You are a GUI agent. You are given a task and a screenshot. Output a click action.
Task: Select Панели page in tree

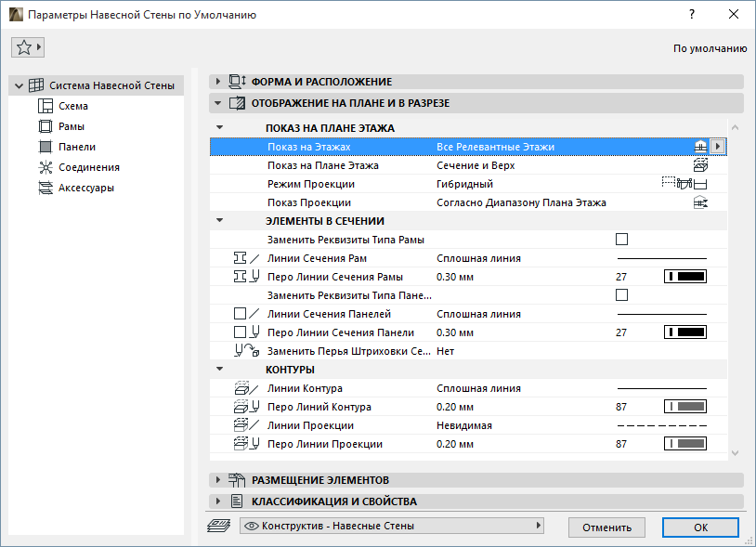coord(77,147)
